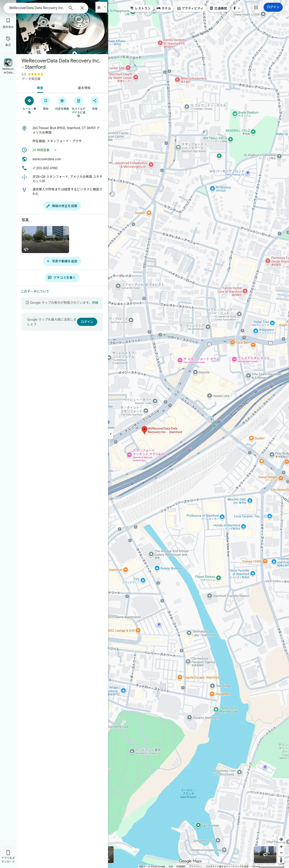Viewport: 289px width, 868px height.
Task: Click the Walgreens map pin
Action: point(255,331)
